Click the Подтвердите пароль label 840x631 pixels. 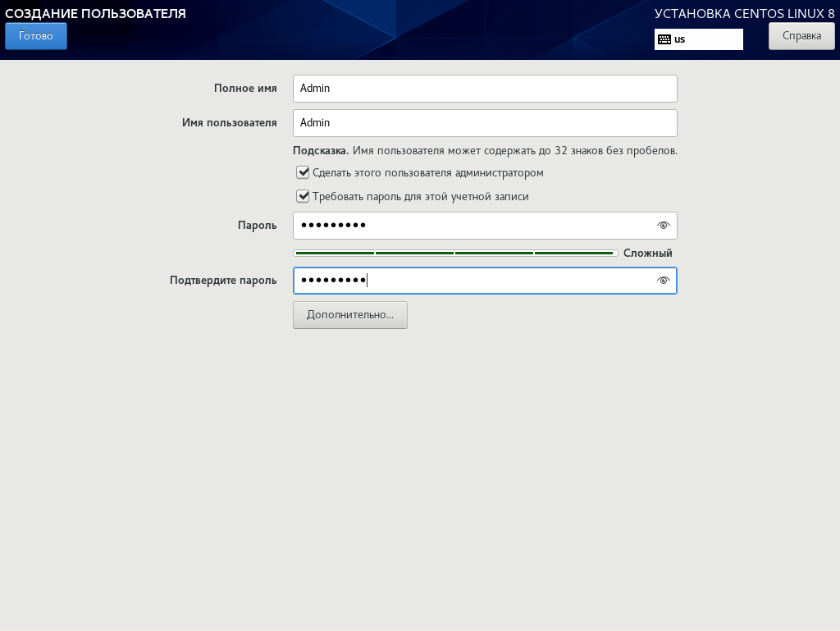click(x=223, y=281)
